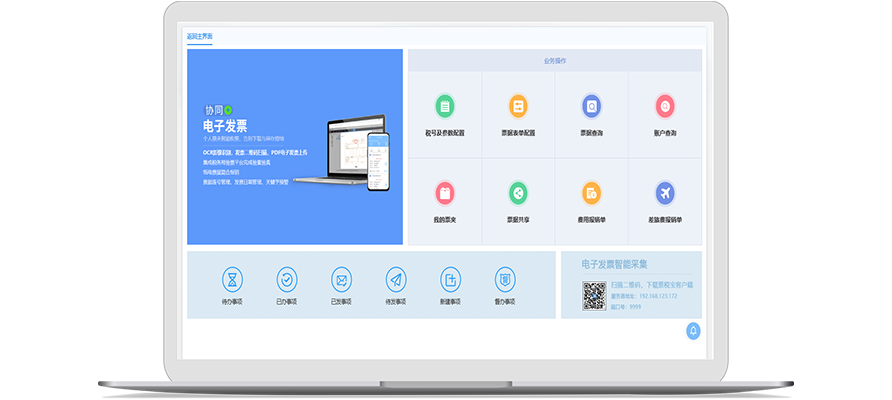Click the 业务操作 panel header

[555, 61]
